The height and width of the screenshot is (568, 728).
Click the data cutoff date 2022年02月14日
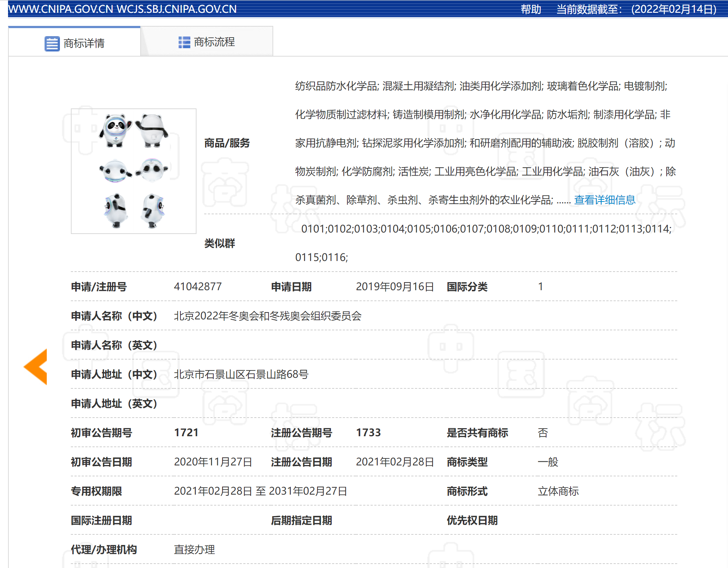tap(674, 9)
